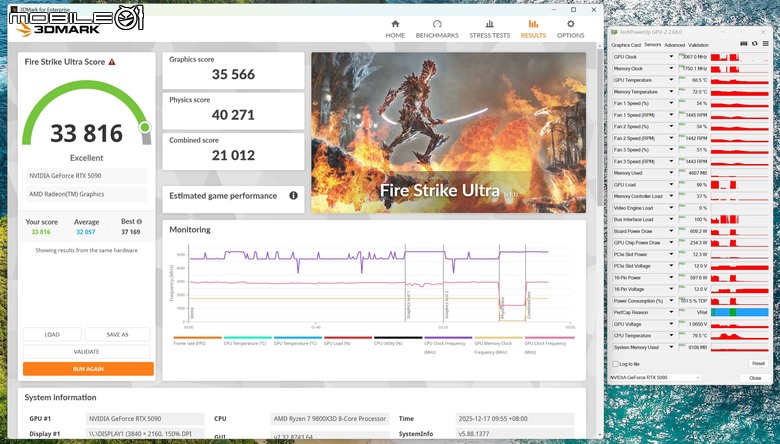Screen dimensions: 780x444
Task: Click the Fire Strike Ultra preview image
Action: pos(448,132)
